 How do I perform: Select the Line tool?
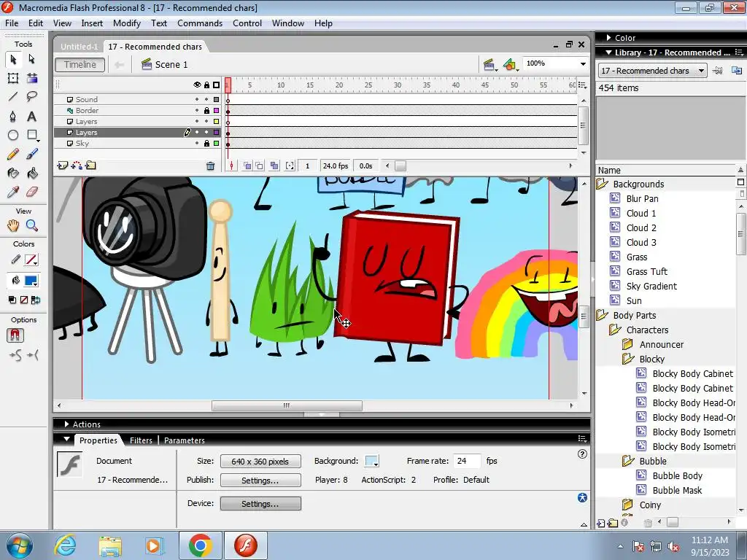[13, 97]
